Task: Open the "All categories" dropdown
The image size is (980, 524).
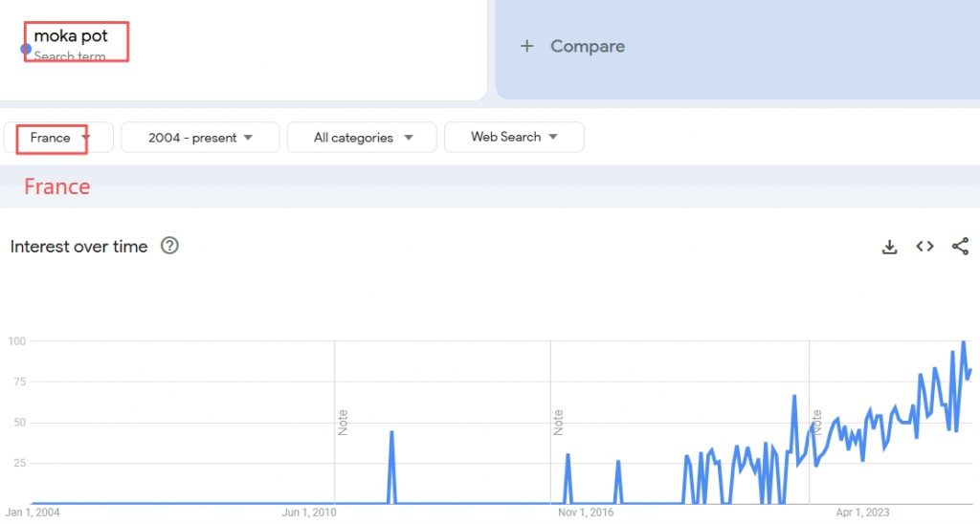Action: [x=362, y=138]
